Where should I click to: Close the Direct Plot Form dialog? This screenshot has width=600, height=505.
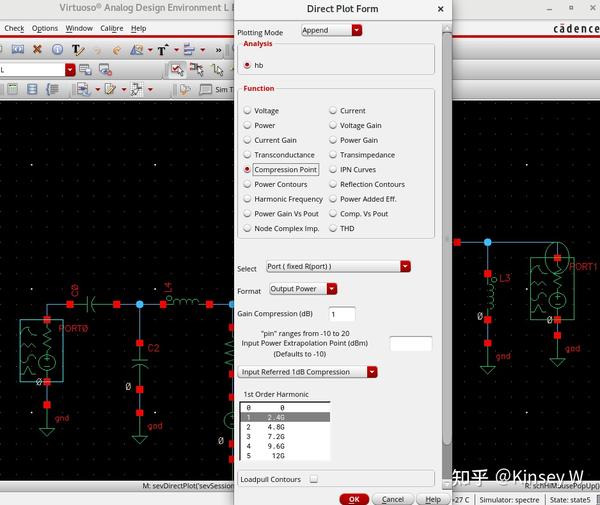[441, 9]
